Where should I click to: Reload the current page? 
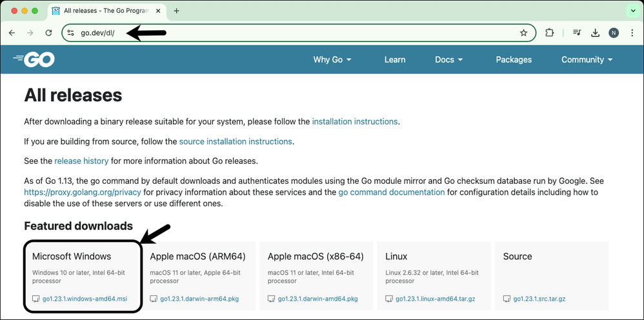pos(48,33)
